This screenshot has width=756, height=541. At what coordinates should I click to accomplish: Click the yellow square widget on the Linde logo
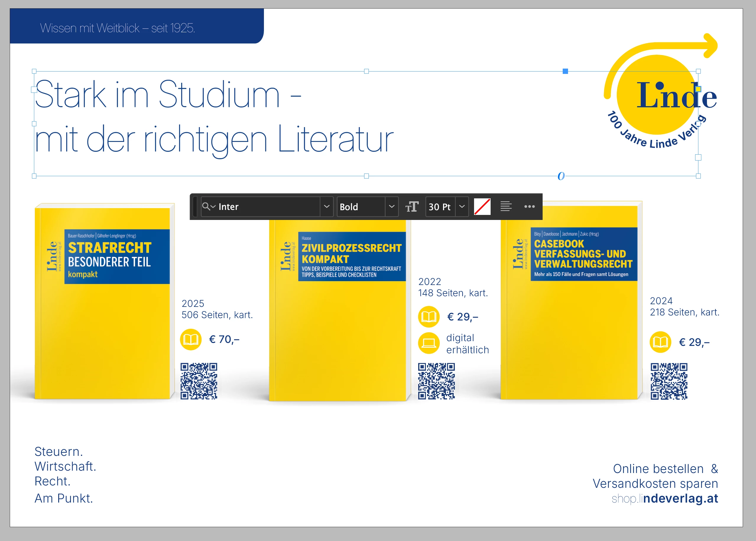click(x=698, y=89)
